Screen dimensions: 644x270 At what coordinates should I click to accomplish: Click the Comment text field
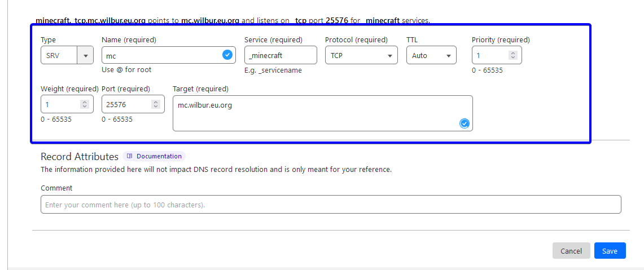(x=331, y=205)
